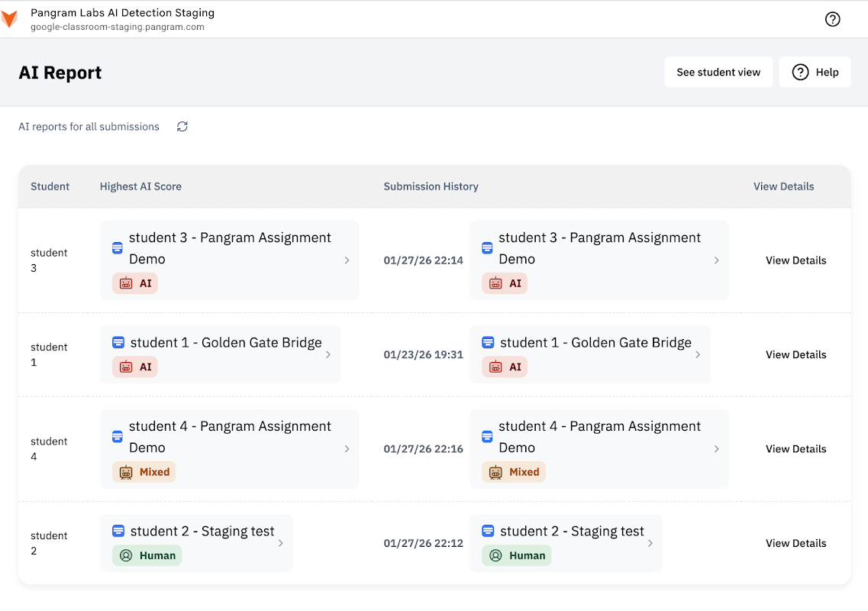Click the Submission History column header
Screen dimensions: 868x611
tap(431, 186)
